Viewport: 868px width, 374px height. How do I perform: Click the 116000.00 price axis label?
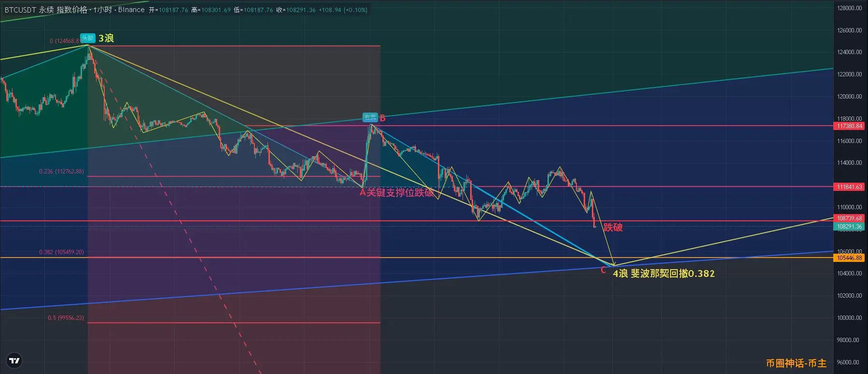click(849, 141)
